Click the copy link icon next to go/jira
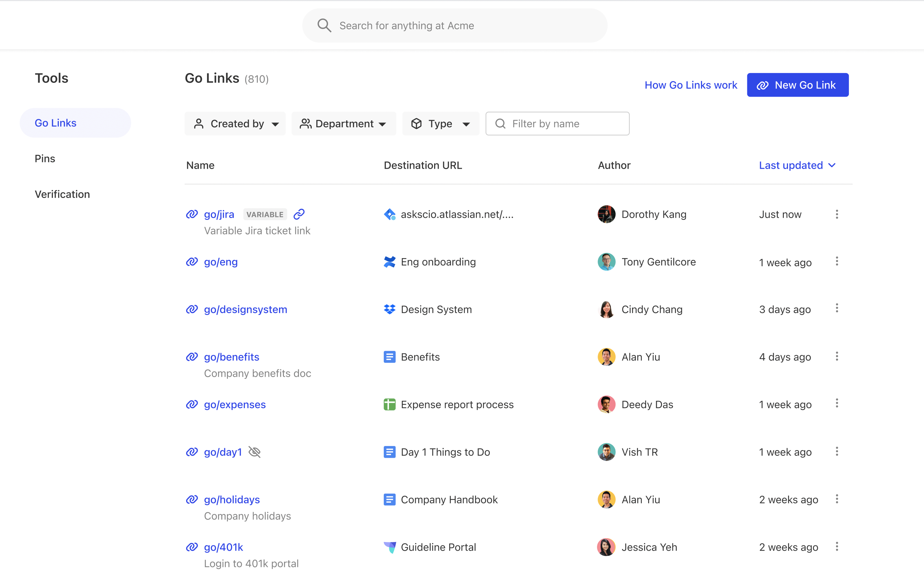This screenshot has height=574, width=924. tap(299, 214)
